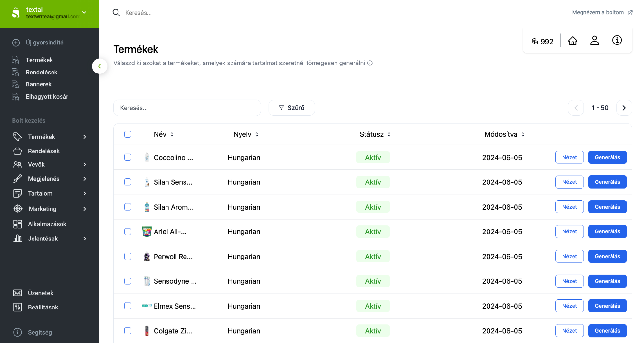Open the Bannerek quick-launch item
644x343 pixels.
click(39, 84)
